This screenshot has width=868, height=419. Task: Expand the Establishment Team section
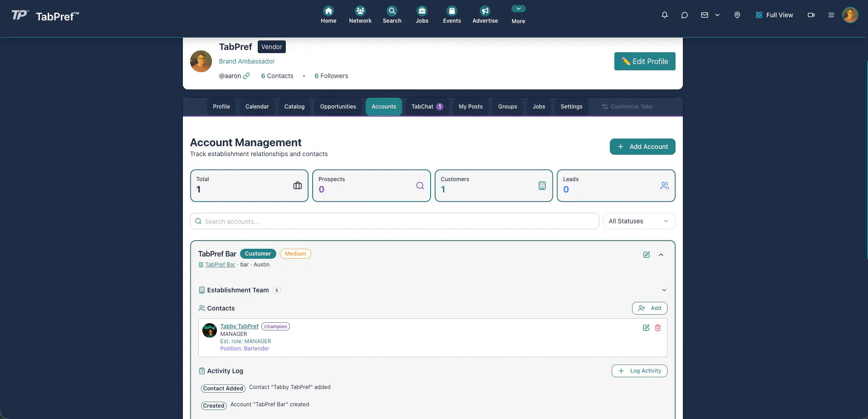coord(664,290)
